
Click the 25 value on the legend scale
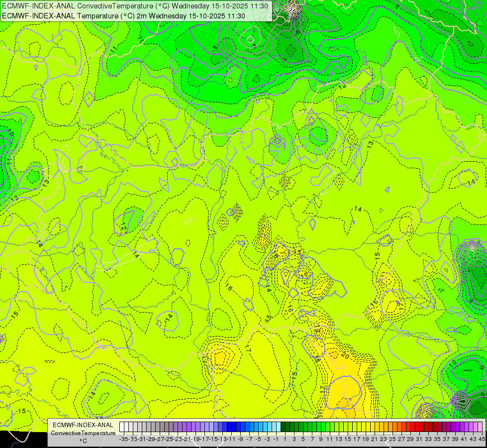point(392,439)
